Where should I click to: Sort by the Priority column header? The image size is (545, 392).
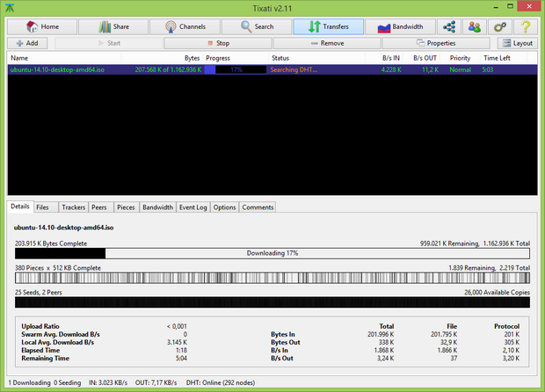pos(460,58)
